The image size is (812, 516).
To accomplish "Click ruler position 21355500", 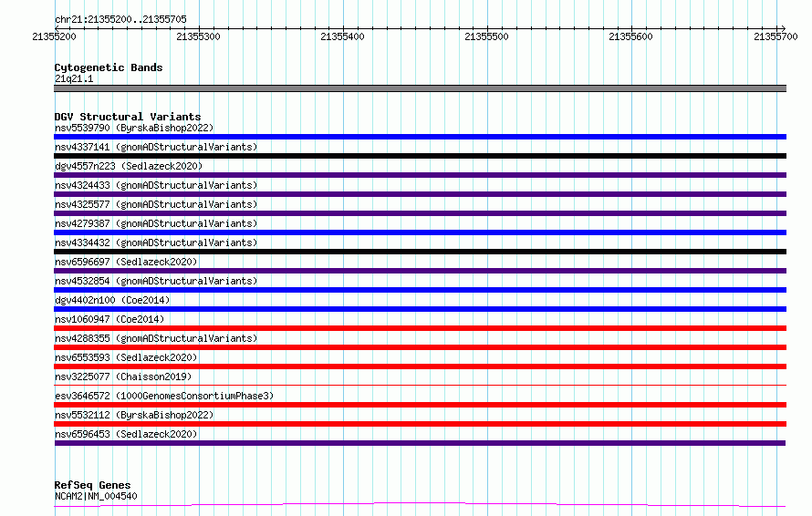I will [487, 36].
